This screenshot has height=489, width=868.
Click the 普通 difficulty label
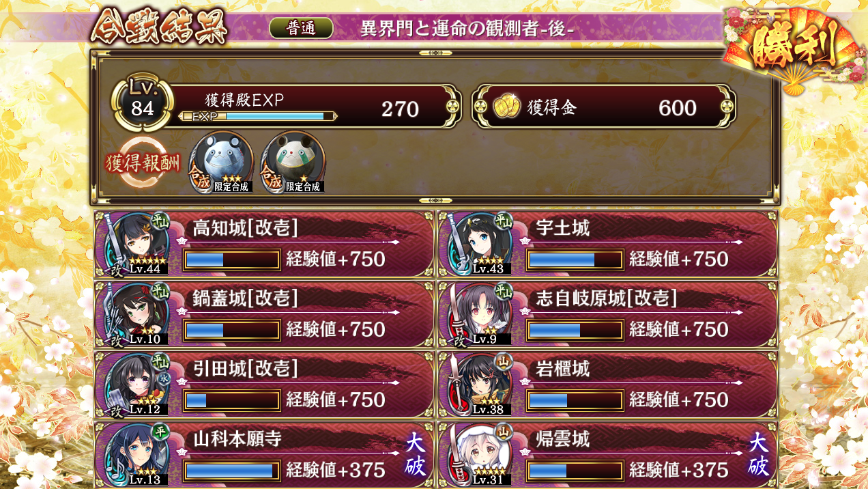coord(301,28)
